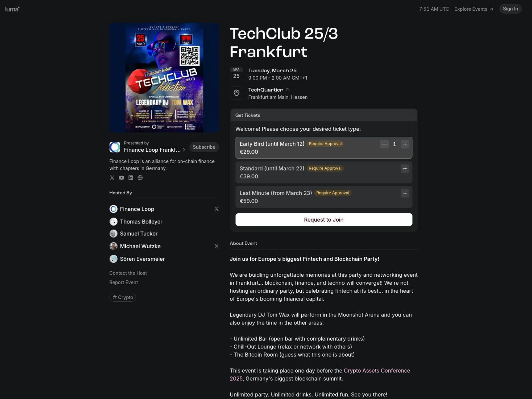The width and height of the screenshot is (532, 399).
Task: Add a Standard ticket with plus
Action: (405, 169)
